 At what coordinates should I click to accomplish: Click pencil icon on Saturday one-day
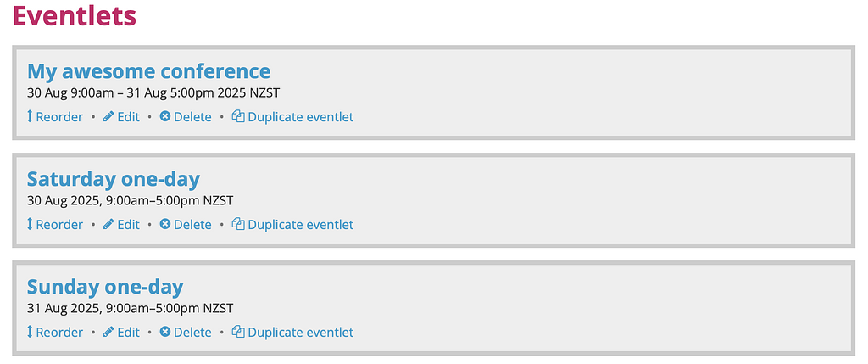pos(108,224)
